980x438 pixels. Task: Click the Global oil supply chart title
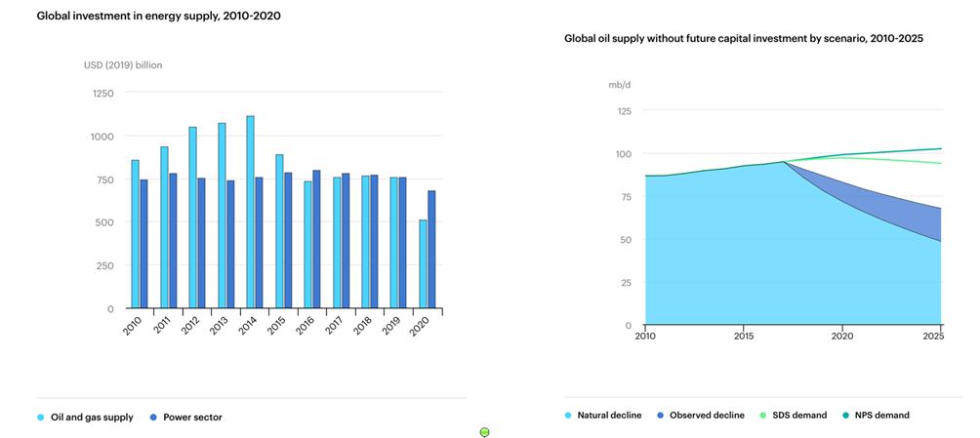(744, 39)
